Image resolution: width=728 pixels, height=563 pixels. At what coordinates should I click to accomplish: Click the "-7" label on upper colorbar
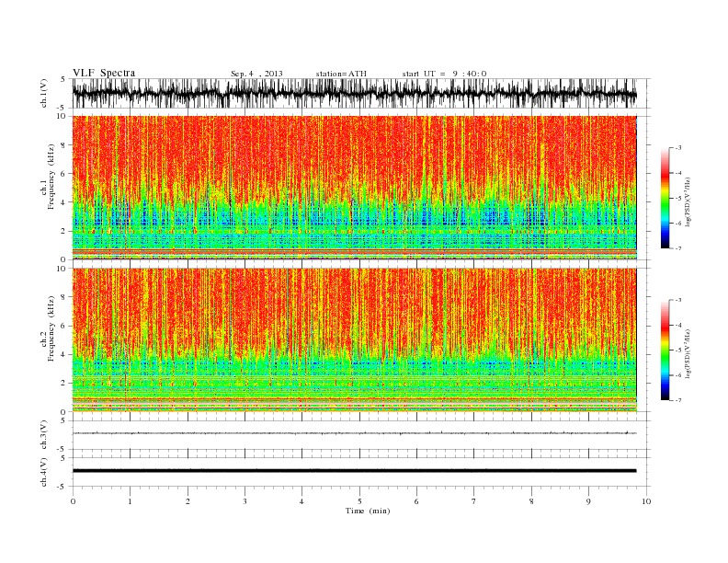pyautogui.click(x=677, y=248)
